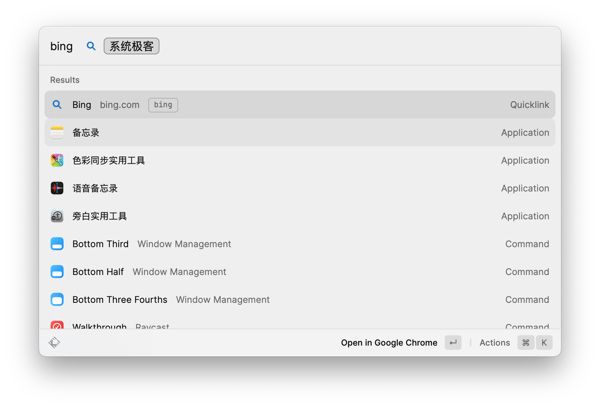Screen dimensions: 600x408
Task: Click the Bottom Half window icon
Action: coord(57,272)
